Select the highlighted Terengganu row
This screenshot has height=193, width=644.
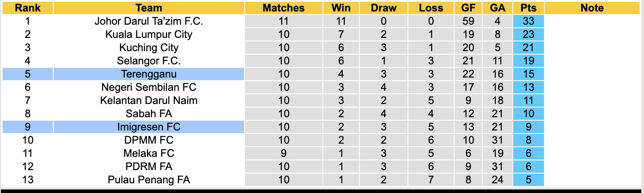point(149,74)
